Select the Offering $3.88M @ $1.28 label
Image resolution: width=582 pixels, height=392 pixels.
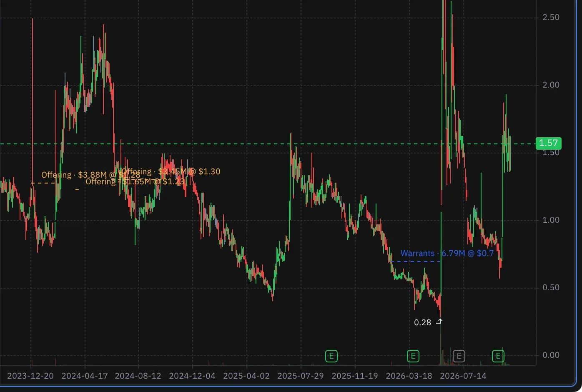(x=90, y=175)
